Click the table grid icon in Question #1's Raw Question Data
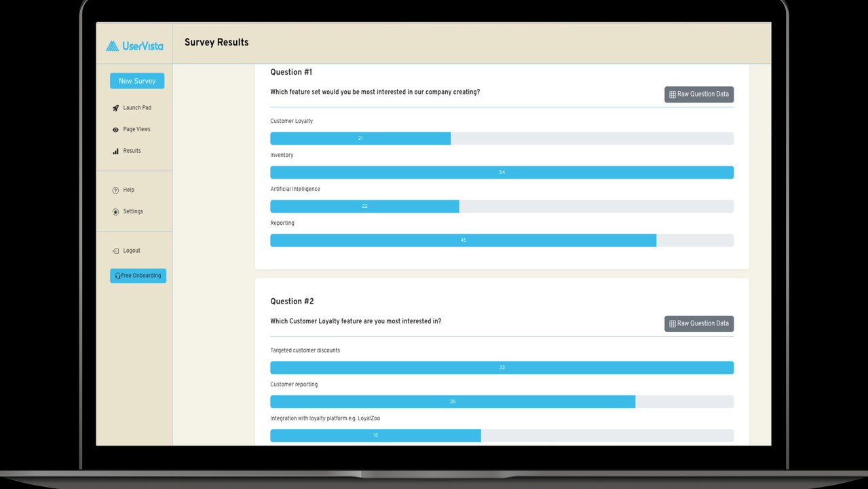This screenshot has height=489, width=868. tap(673, 94)
